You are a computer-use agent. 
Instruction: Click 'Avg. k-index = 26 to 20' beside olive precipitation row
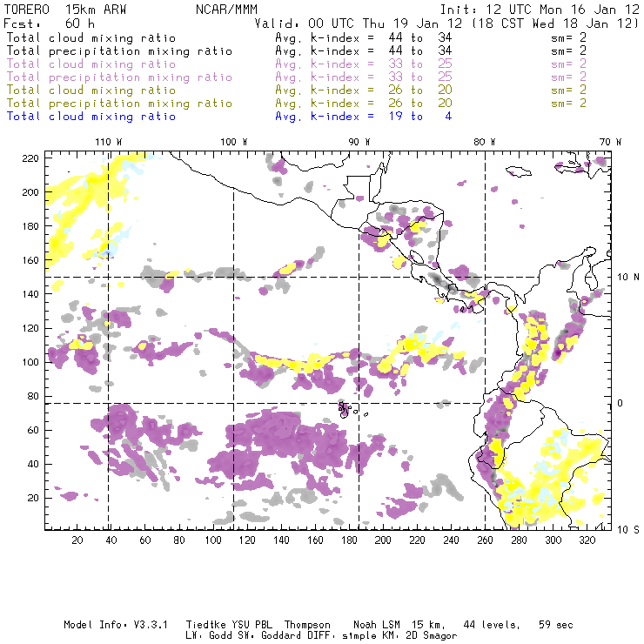[364, 103]
